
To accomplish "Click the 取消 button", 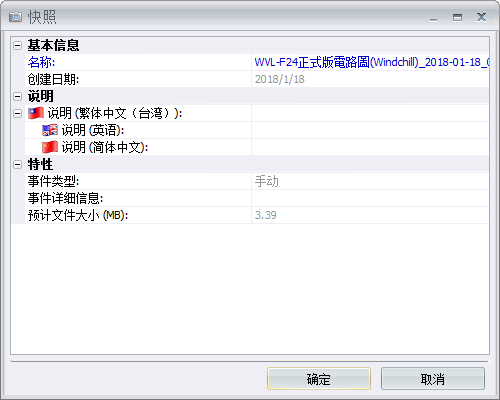I will click(433, 378).
